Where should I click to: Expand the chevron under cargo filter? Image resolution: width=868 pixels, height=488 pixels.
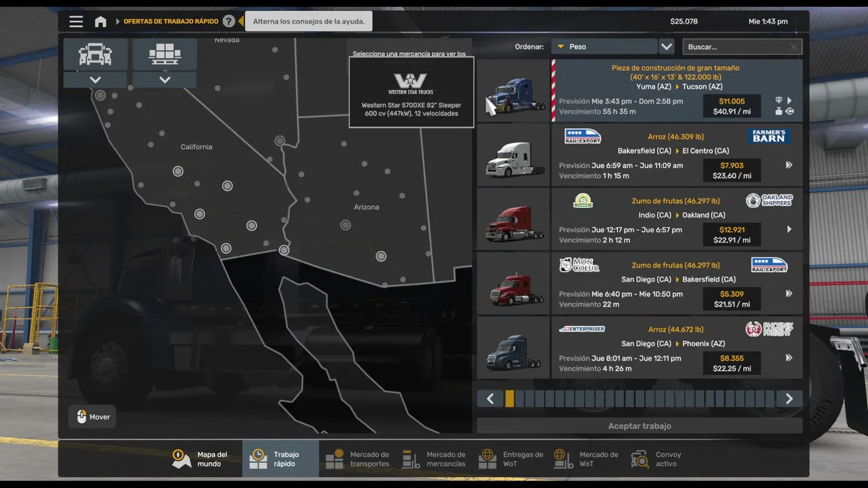165,80
